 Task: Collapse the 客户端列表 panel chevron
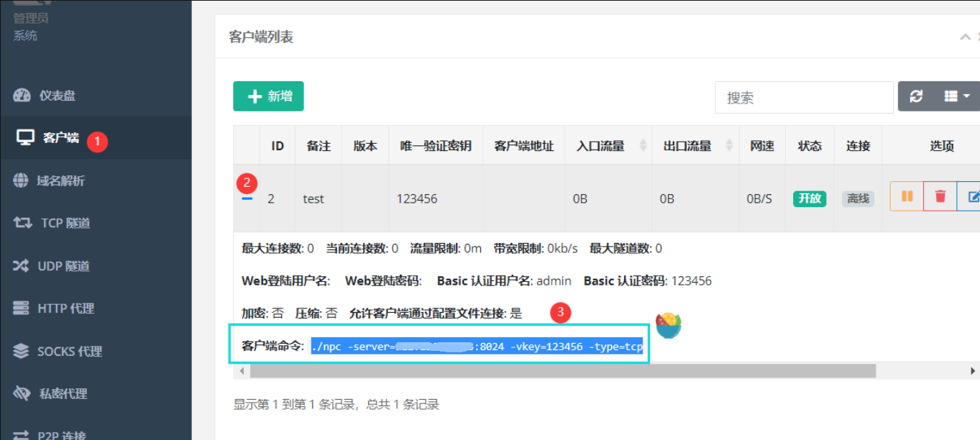[x=965, y=37]
